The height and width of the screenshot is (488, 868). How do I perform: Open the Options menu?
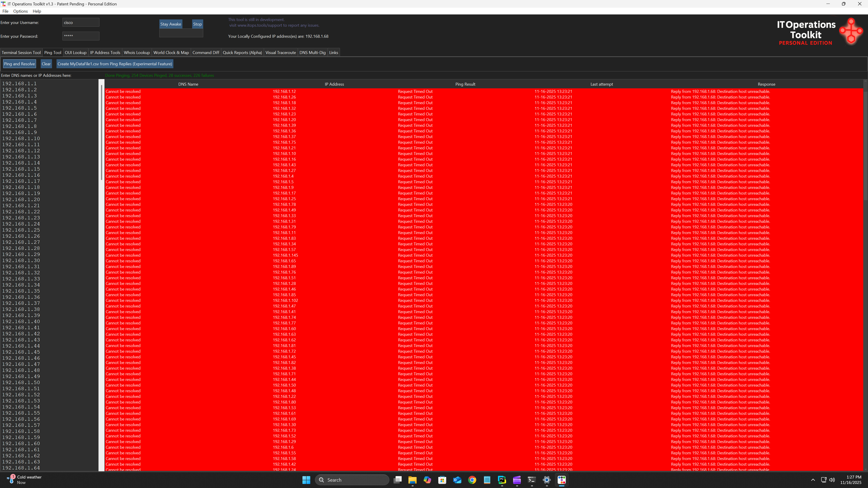pyautogui.click(x=20, y=11)
